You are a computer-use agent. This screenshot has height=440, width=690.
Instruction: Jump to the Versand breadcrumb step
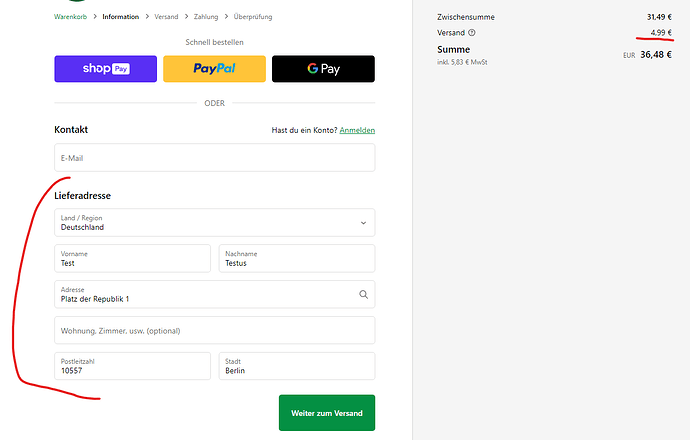coord(166,17)
